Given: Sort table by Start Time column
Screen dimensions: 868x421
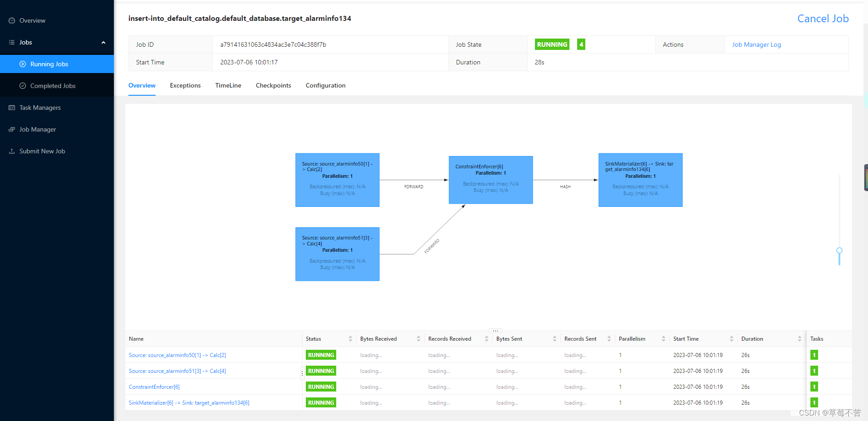Looking at the screenshot, I should pyautogui.click(x=731, y=339).
